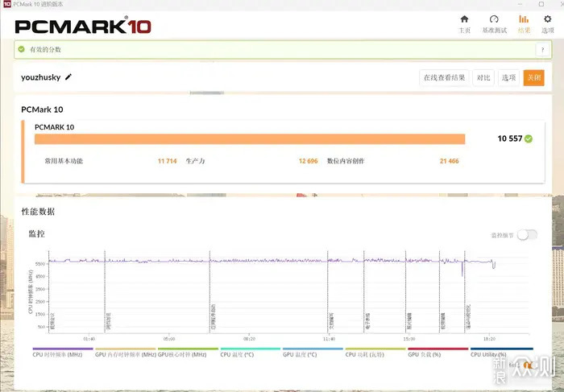The image size is (564, 392).
Task: Toggle GPU core clock (MHz) legend
Action: (188, 352)
